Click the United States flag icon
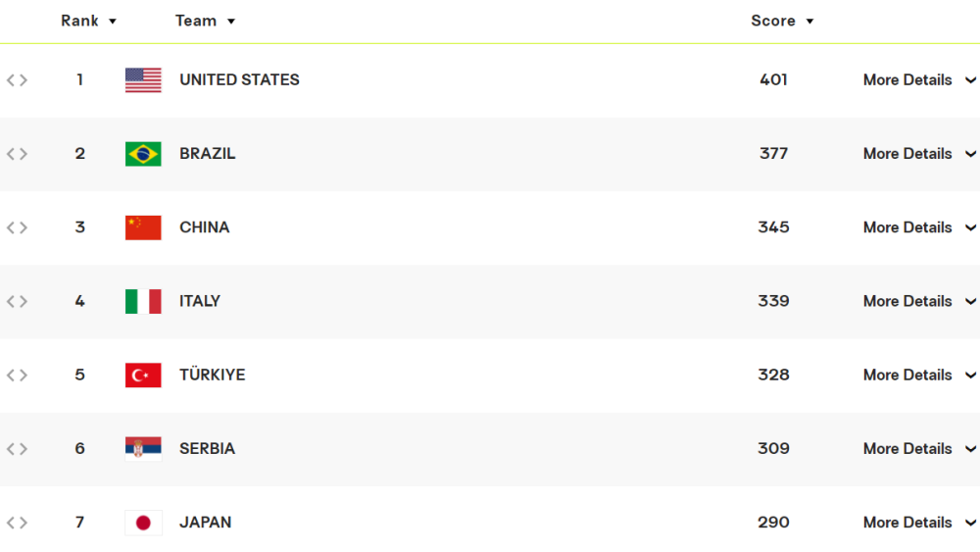980x552 pixels. click(143, 80)
